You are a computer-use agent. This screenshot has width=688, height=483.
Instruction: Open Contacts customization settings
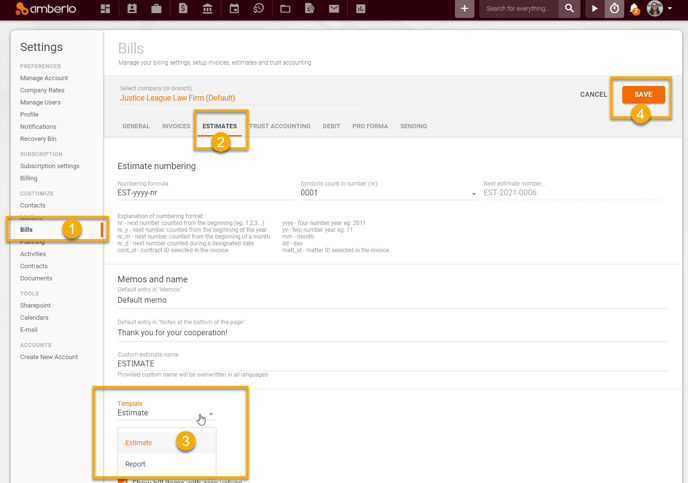point(32,206)
